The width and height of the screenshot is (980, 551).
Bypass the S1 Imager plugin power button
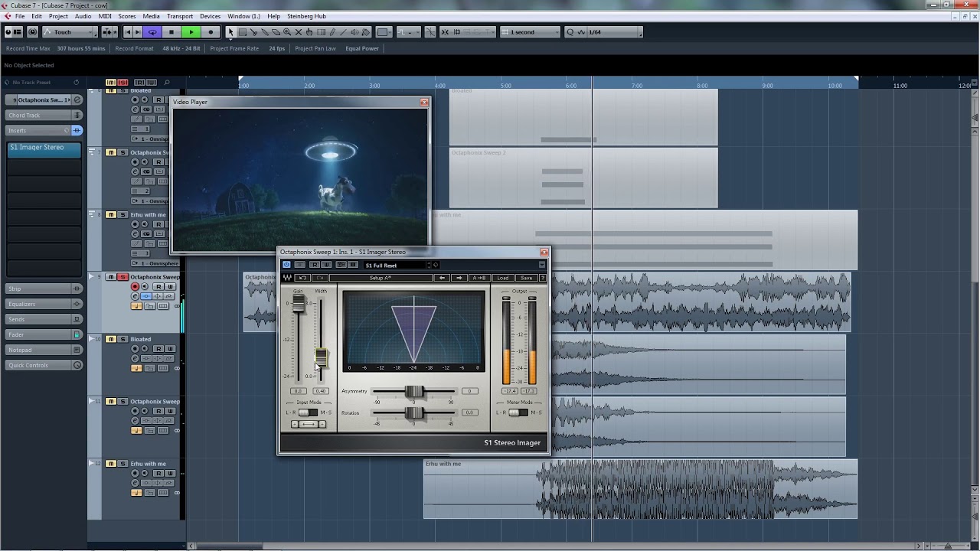pos(286,265)
